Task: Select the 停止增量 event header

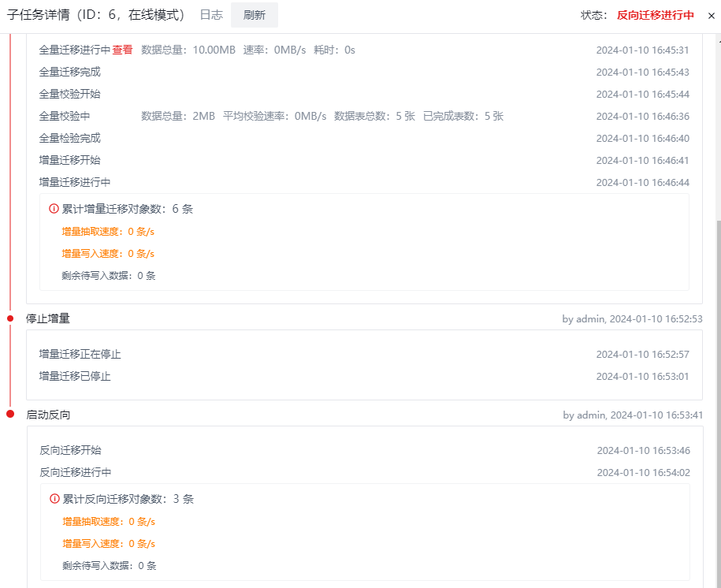Action: click(49, 318)
